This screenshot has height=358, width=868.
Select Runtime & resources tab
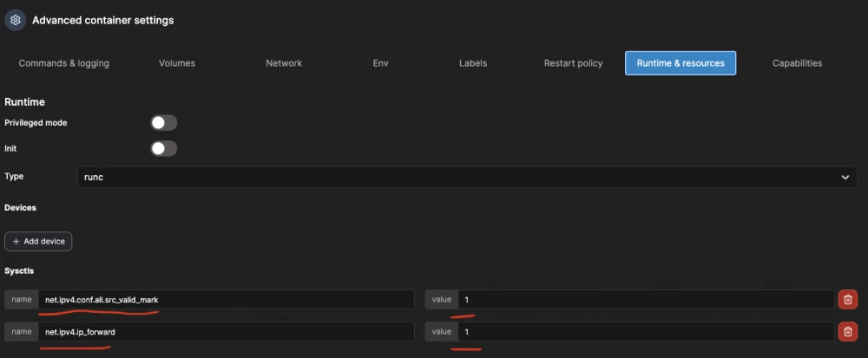tap(681, 63)
